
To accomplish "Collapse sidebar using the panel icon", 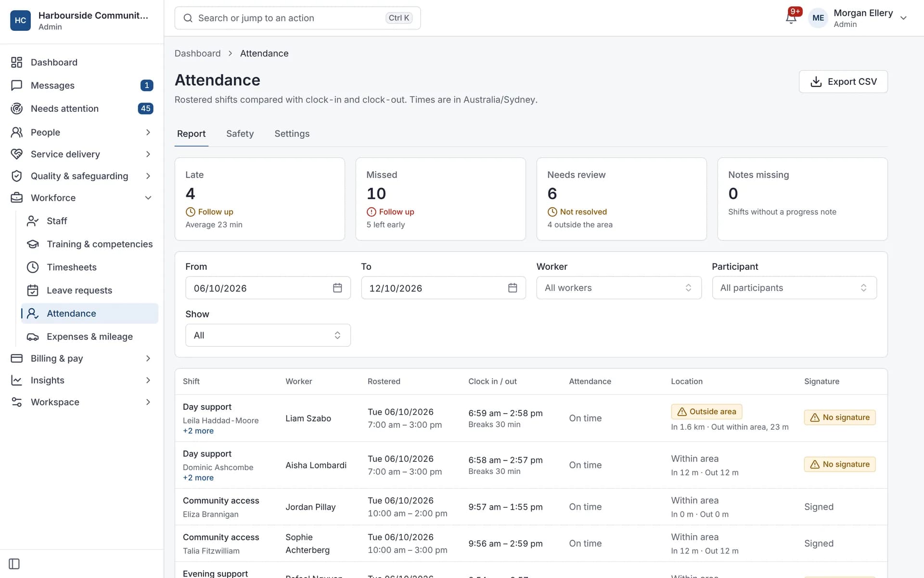I will click(14, 564).
